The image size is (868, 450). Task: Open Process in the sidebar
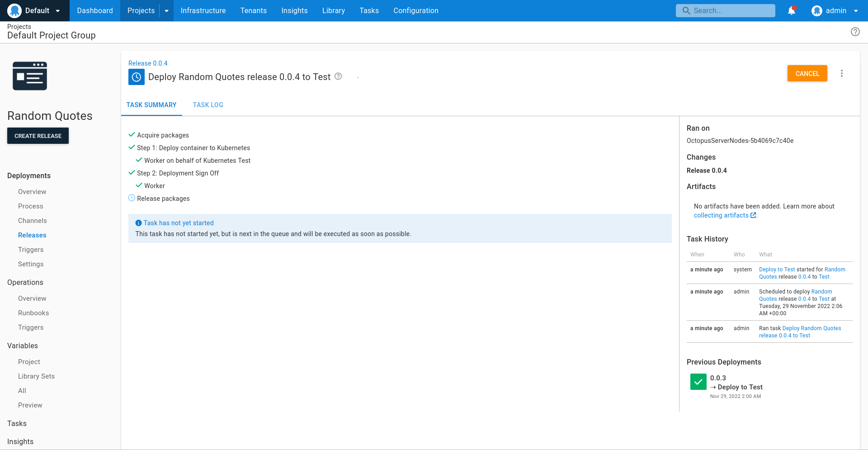[x=31, y=206]
